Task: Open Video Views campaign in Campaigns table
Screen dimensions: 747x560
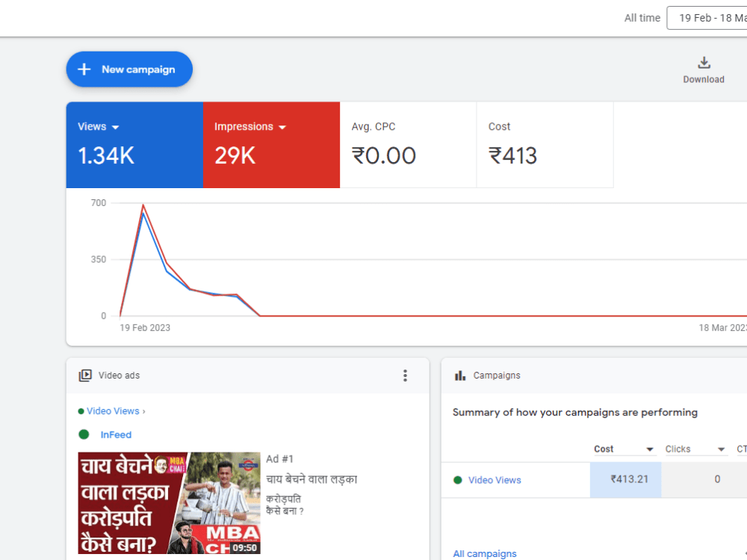Action: [495, 480]
